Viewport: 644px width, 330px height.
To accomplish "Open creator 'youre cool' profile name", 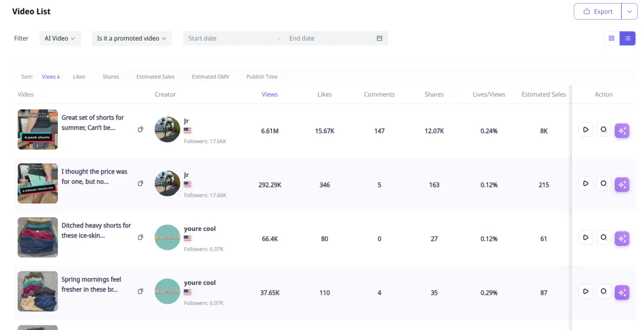I will (200, 229).
